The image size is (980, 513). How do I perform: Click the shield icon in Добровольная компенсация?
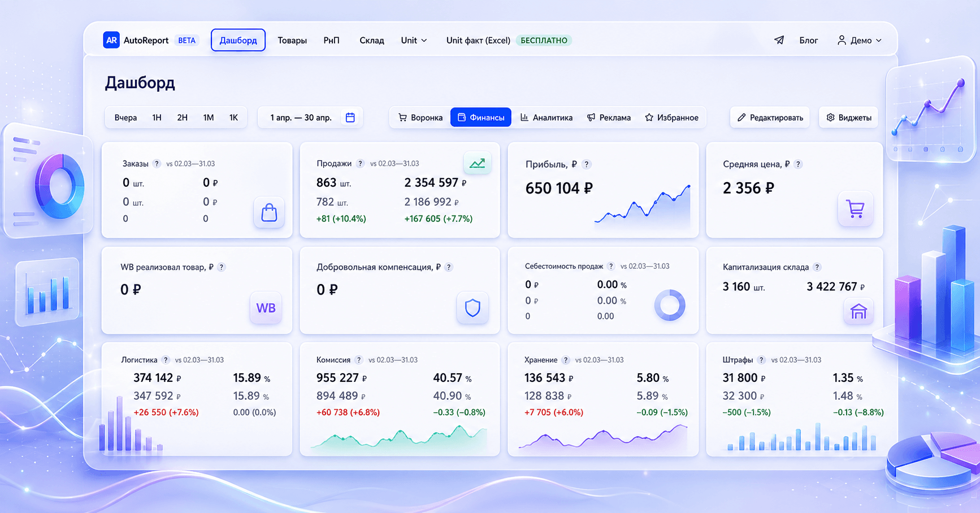click(472, 308)
